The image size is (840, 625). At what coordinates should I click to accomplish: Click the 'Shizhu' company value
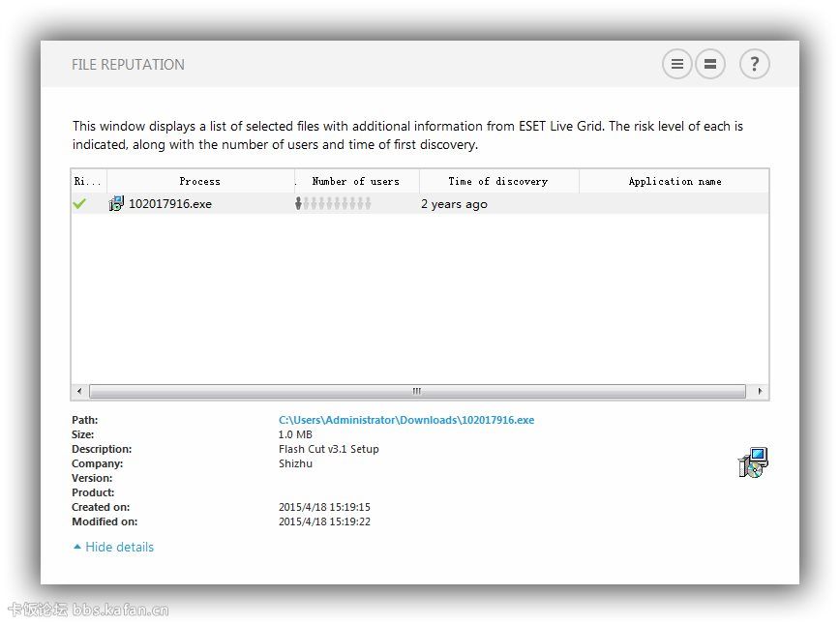pyautogui.click(x=295, y=463)
